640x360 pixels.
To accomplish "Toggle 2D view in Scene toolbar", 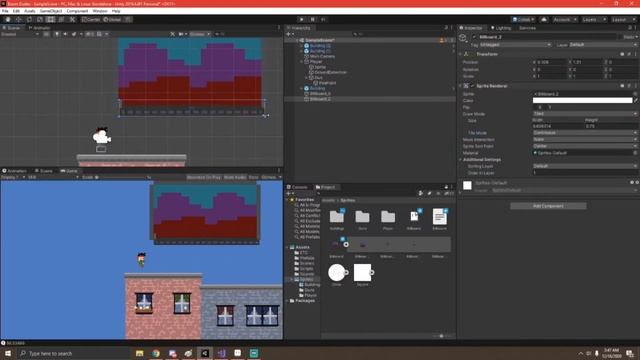I will [47, 34].
